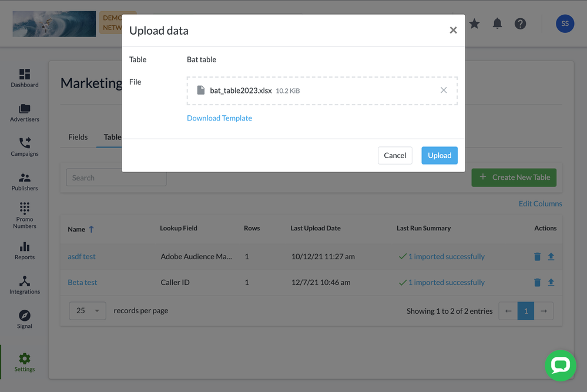The height and width of the screenshot is (392, 587).
Task: Open Promo Numbers in sidebar
Action: pos(24,215)
